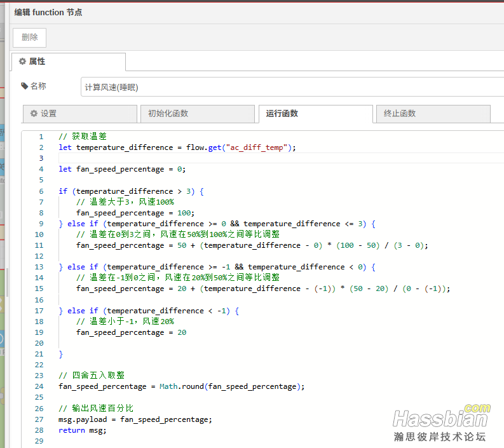The height and width of the screenshot is (448, 504).
Task: Click the formula starting with 50 + on line 11
Action: (x=303, y=245)
